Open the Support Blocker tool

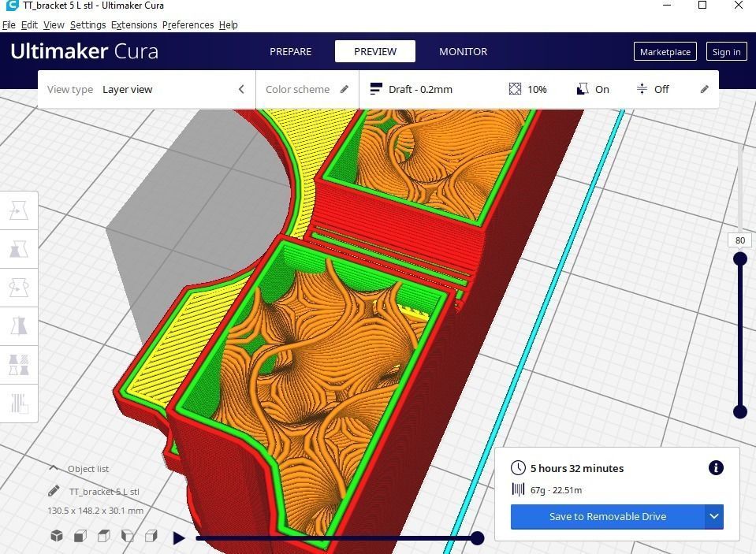click(18, 403)
